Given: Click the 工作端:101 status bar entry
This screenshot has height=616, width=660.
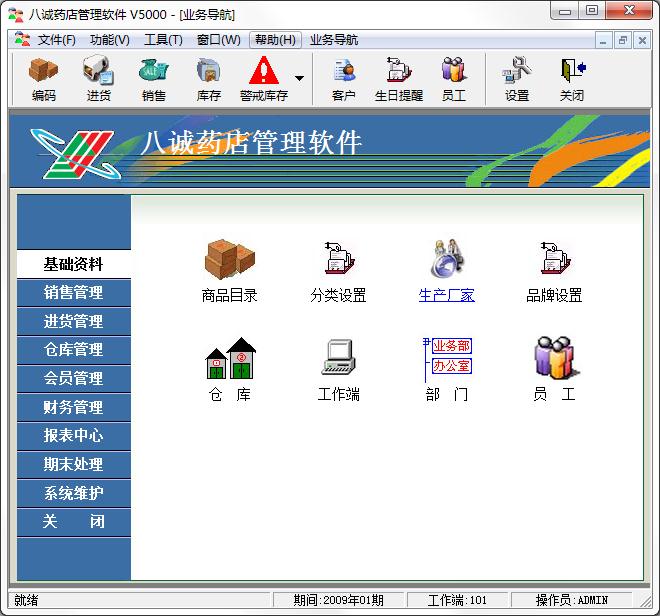Looking at the screenshot, I should 457,600.
